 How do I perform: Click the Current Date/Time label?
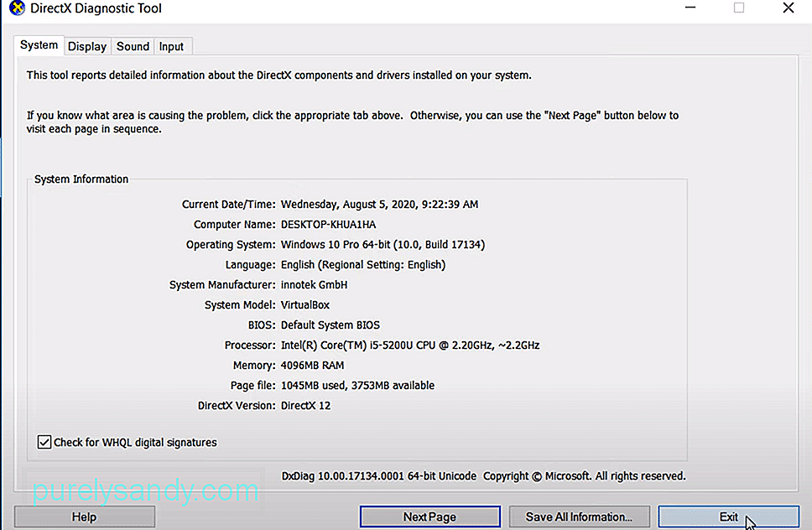pyautogui.click(x=228, y=205)
